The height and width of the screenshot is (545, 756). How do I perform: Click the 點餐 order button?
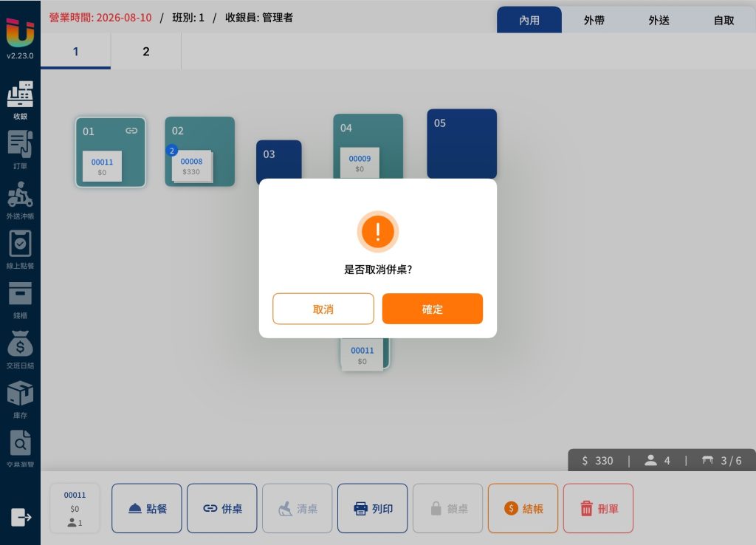point(147,508)
